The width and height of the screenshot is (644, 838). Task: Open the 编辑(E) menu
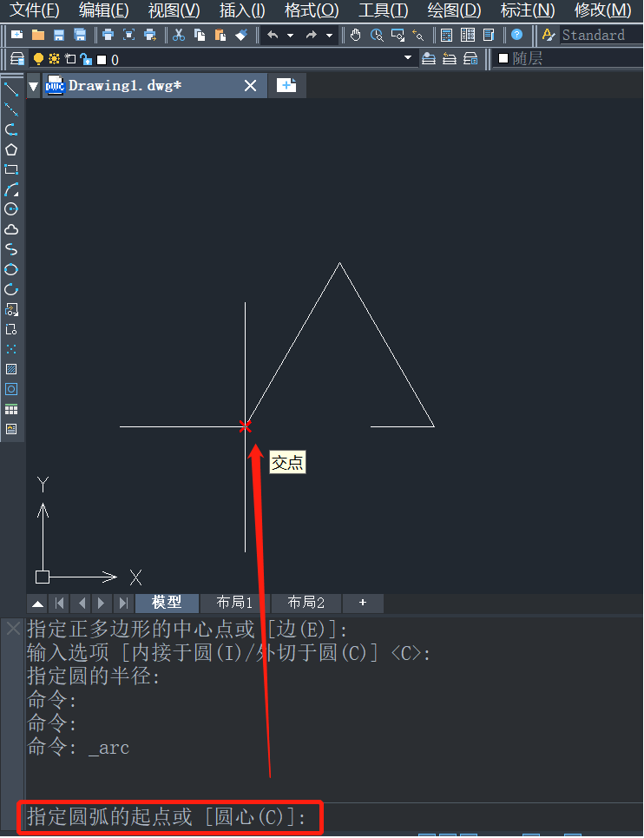click(x=103, y=10)
